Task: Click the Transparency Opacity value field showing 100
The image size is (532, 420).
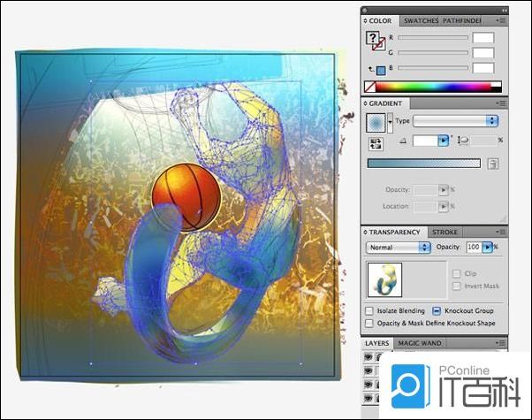Action: coord(474,247)
